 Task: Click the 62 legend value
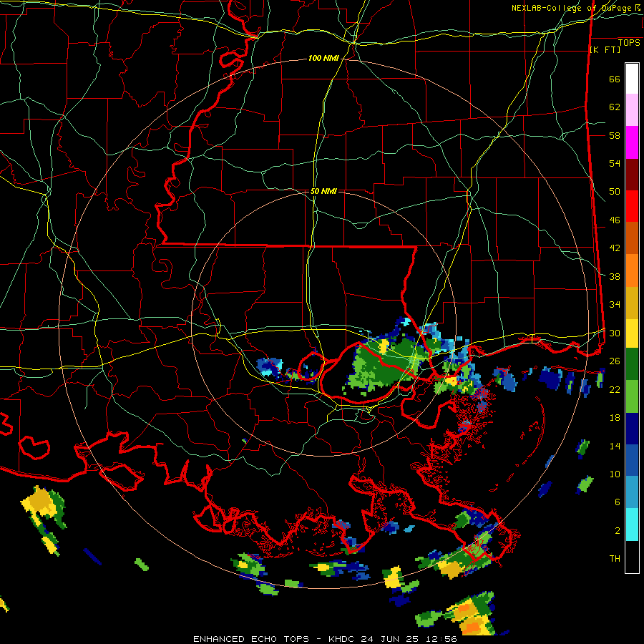[x=615, y=107]
